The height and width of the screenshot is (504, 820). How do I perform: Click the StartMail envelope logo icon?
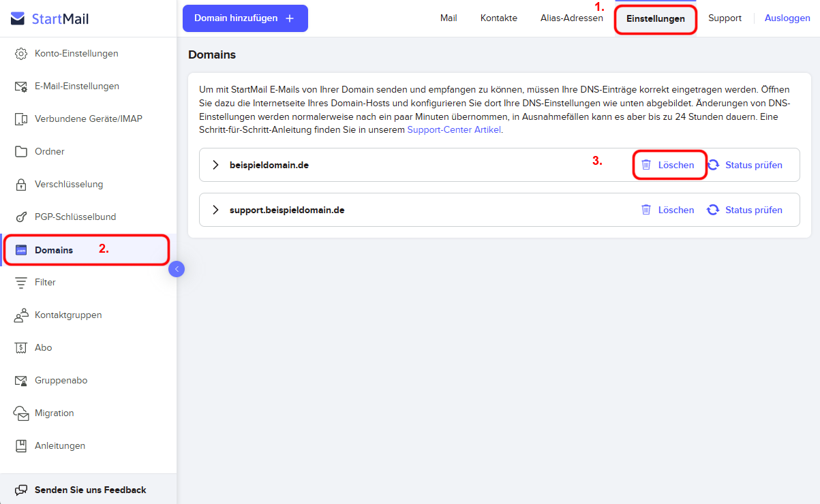(18, 18)
